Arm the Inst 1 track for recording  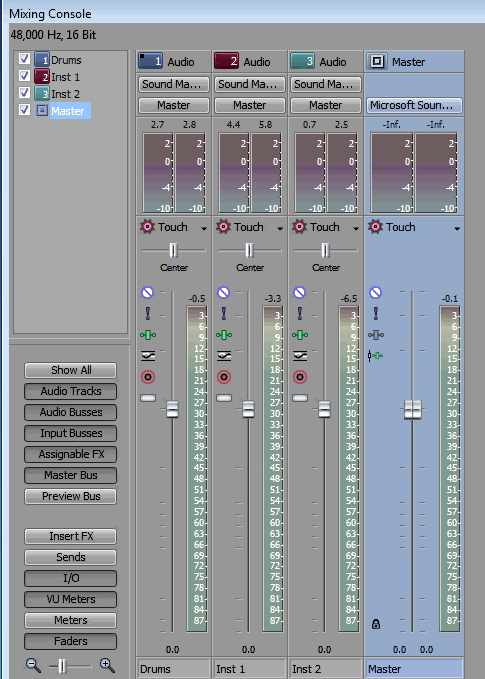224,377
